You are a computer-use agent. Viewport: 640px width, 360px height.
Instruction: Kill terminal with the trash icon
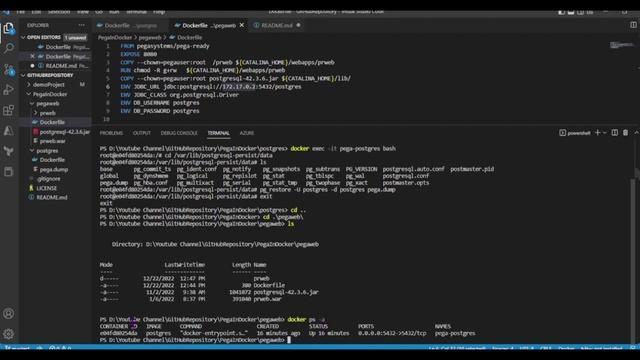[x=625, y=133]
